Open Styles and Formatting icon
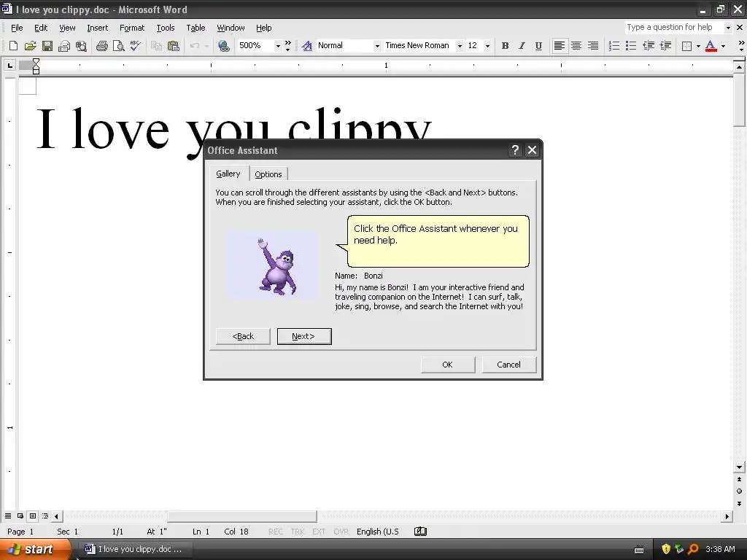747x560 pixels. 307,46
